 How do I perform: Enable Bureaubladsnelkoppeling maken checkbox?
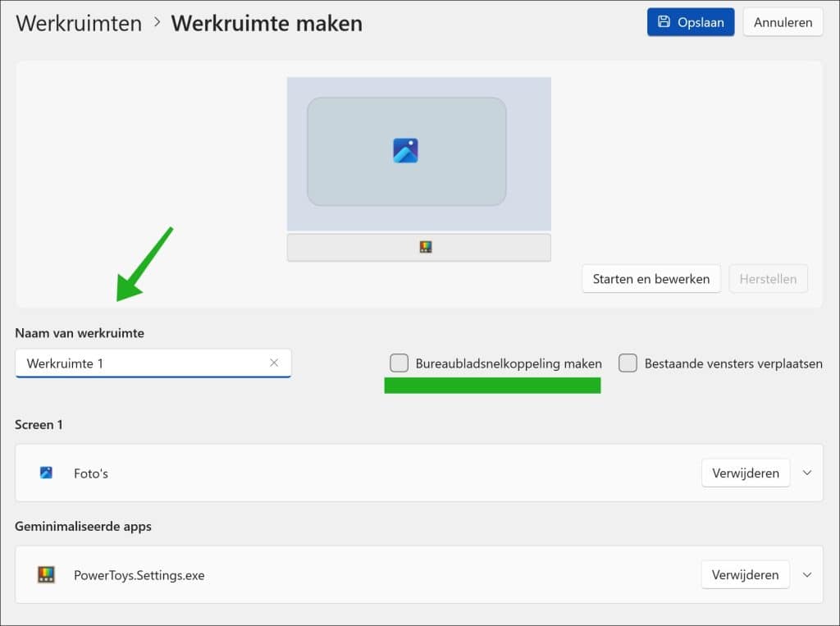[x=399, y=363]
